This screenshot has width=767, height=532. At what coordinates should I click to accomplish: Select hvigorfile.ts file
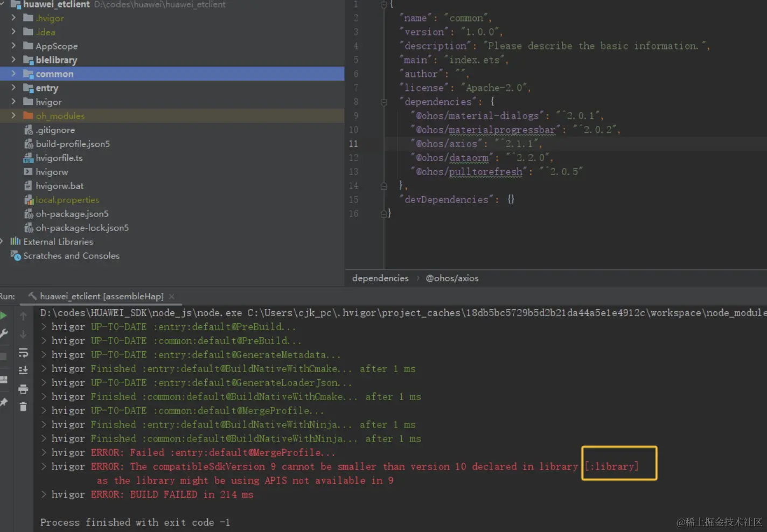(x=59, y=158)
